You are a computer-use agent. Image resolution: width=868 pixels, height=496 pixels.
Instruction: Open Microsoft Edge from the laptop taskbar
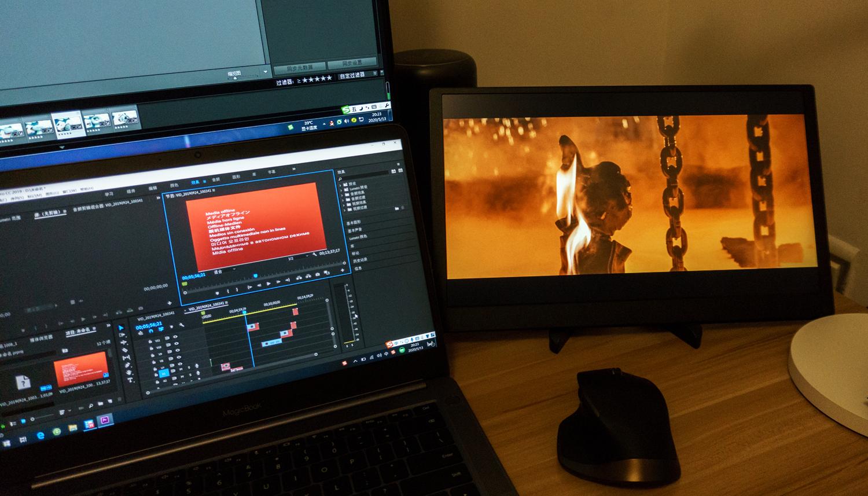(41, 435)
